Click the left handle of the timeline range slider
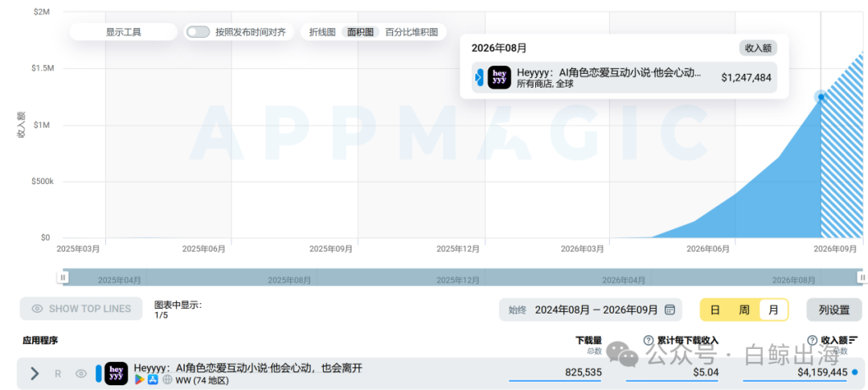Screen dimensions: 868x390 [x=63, y=277]
